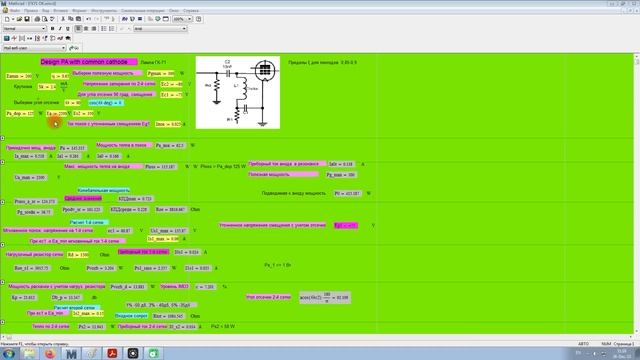Open the Вид menu
Screen dimensions: 640x360
[x=46, y=11]
